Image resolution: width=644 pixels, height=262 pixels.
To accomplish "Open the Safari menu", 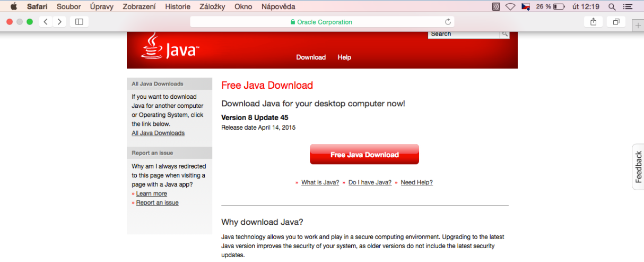I will pyautogui.click(x=37, y=6).
